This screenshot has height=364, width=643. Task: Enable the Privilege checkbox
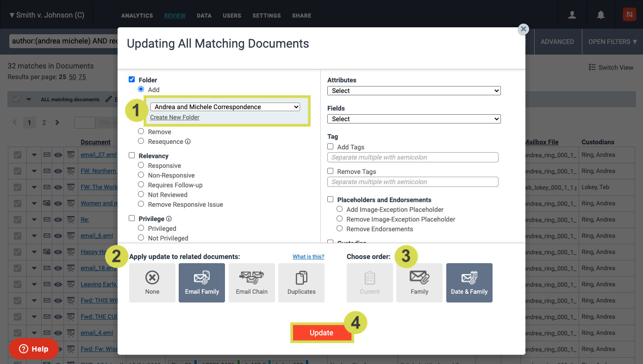coord(131,218)
